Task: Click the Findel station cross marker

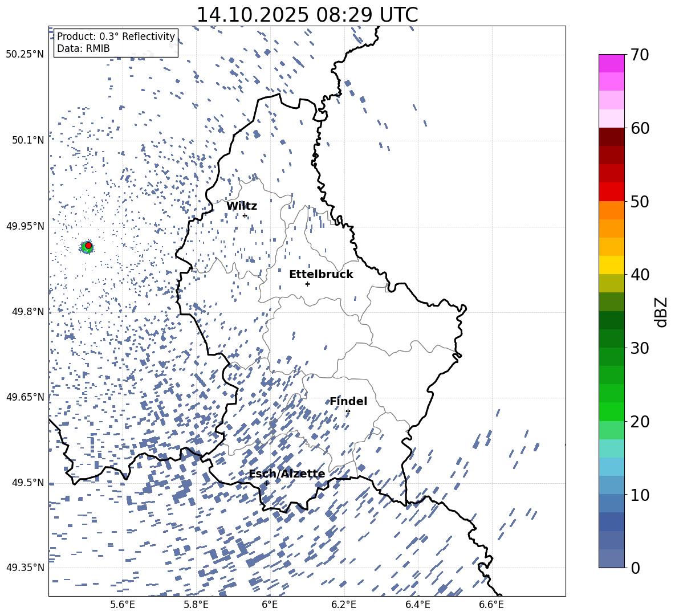Action: tap(348, 411)
